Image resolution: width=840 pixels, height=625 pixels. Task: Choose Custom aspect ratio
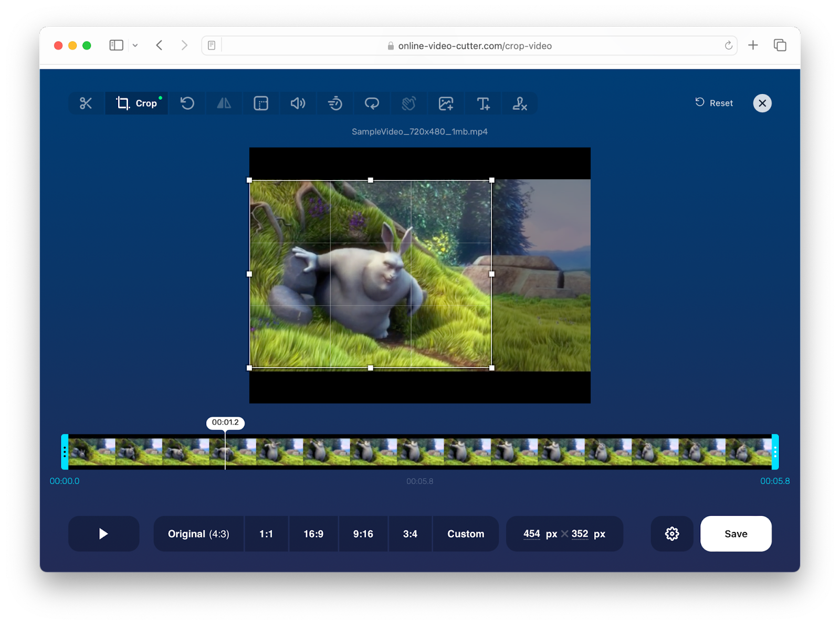(x=466, y=534)
